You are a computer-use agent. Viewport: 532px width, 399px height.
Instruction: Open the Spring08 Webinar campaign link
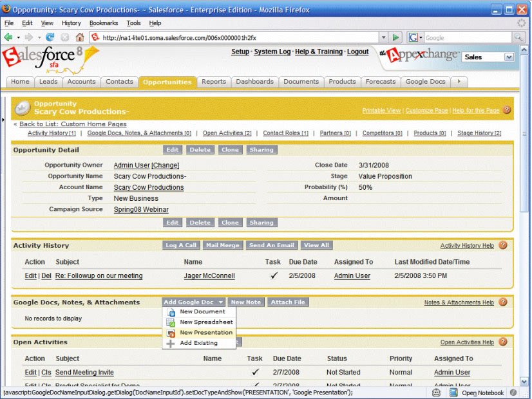[x=141, y=210]
